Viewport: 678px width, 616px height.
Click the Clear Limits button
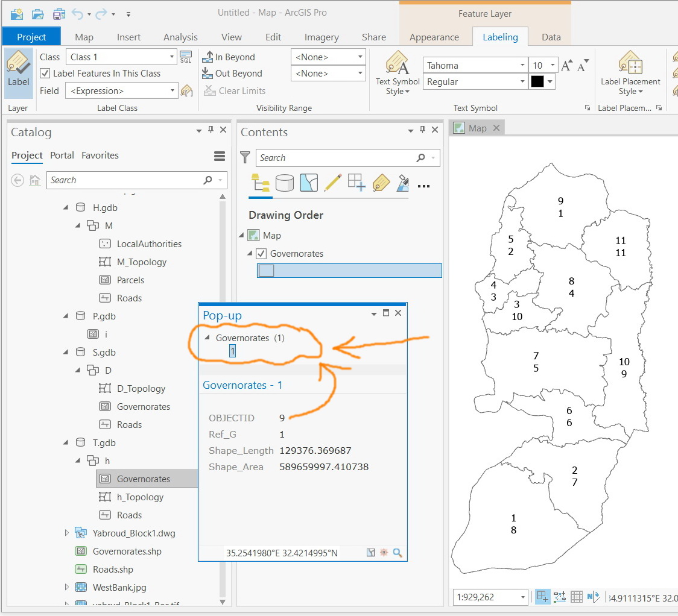tap(235, 91)
